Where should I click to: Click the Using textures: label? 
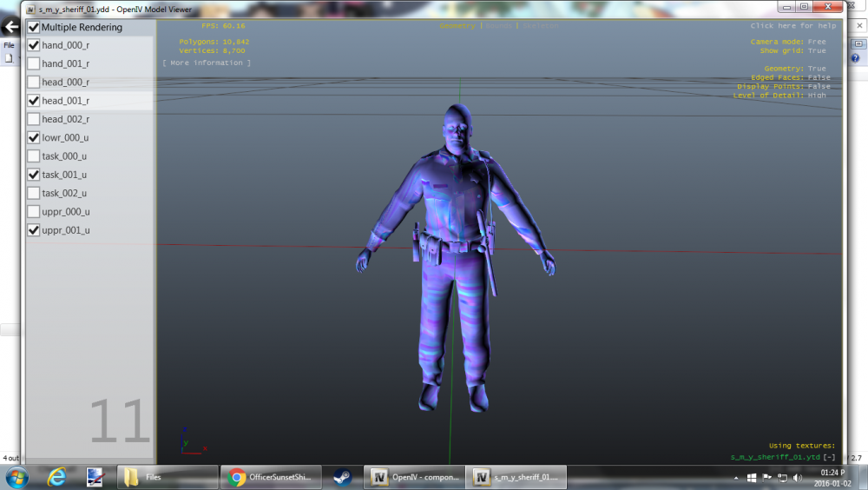tap(801, 446)
